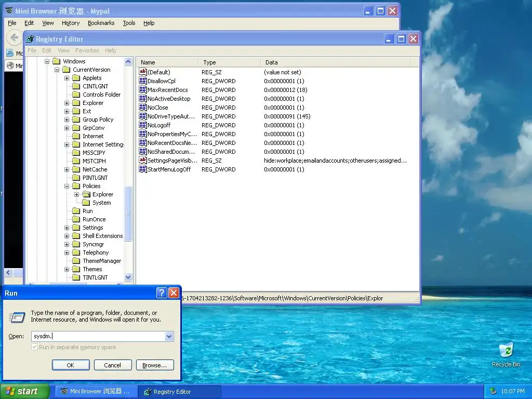Click OK in the Run dialog
532x399 pixels.
click(x=71, y=365)
